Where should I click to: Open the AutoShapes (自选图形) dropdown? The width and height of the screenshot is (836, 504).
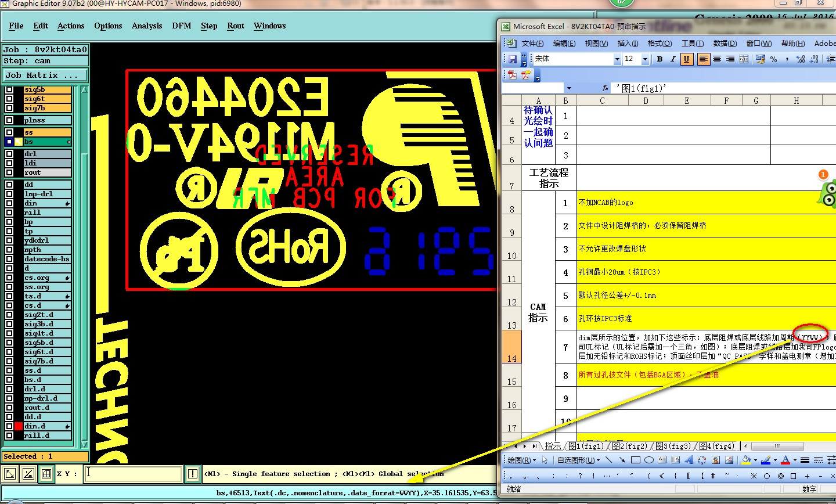[578, 460]
